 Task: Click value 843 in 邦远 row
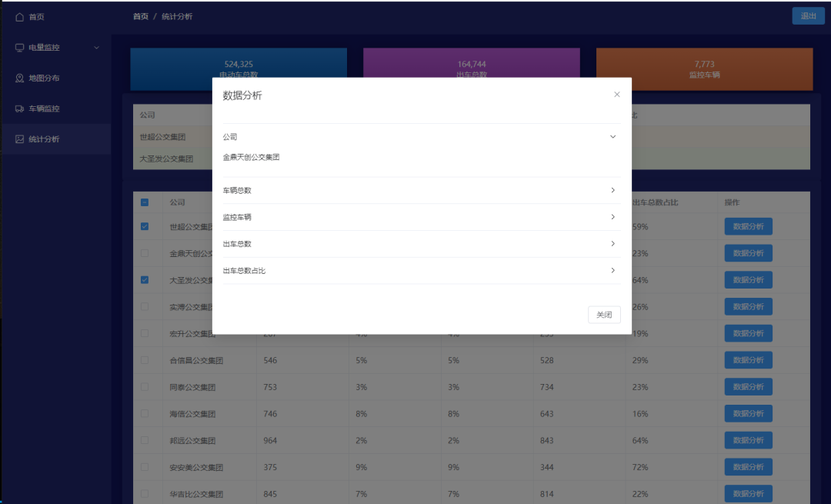point(547,440)
